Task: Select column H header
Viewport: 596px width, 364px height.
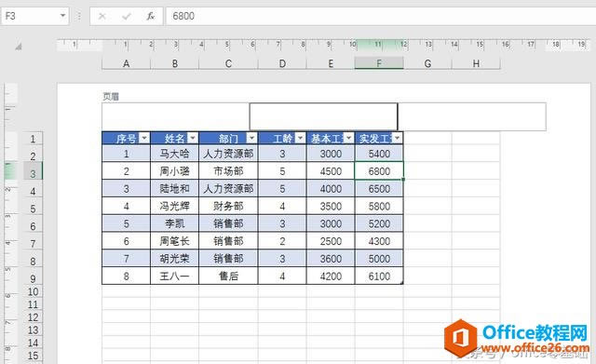Action: [476, 63]
